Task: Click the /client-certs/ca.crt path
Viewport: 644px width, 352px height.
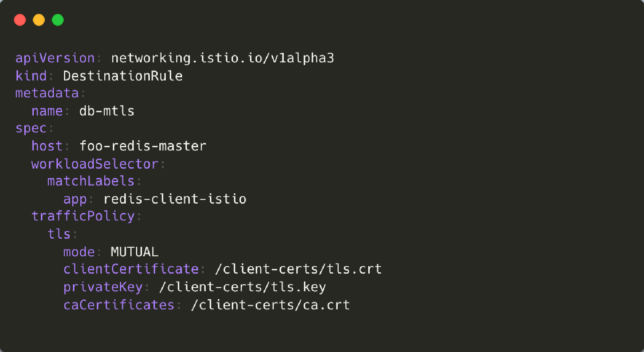Action: [270, 305]
